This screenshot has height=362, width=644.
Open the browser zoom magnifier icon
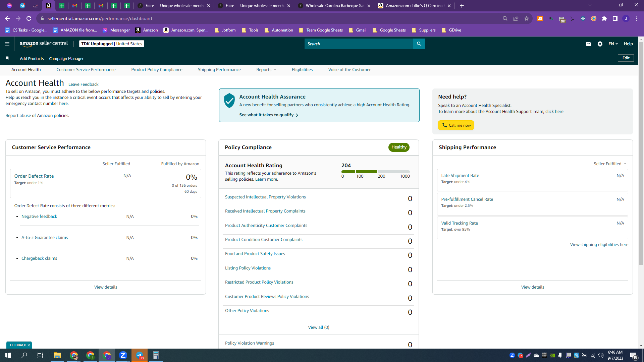[x=505, y=18]
